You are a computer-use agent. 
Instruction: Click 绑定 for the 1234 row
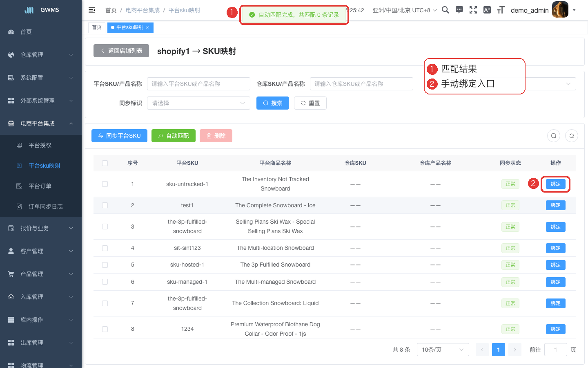(x=556, y=329)
